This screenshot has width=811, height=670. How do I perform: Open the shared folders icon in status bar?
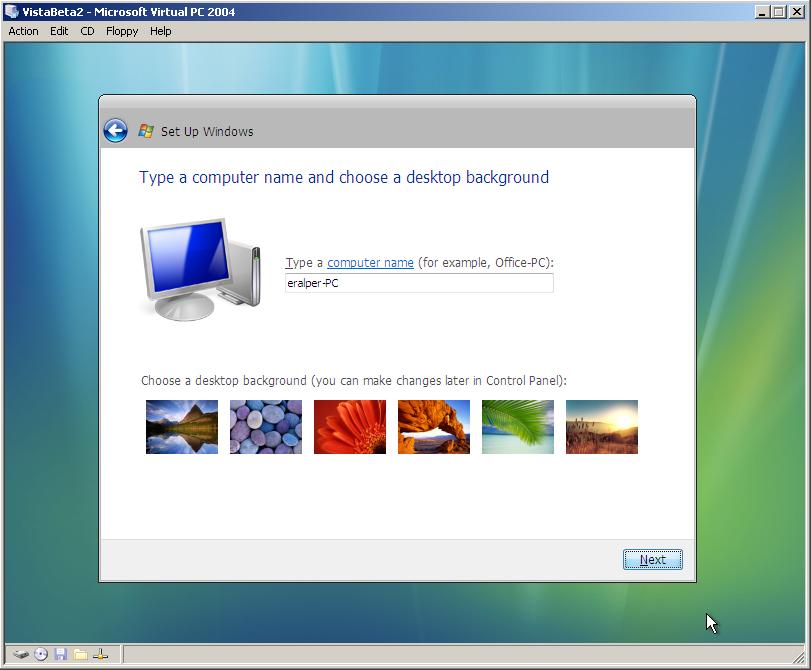(80, 654)
